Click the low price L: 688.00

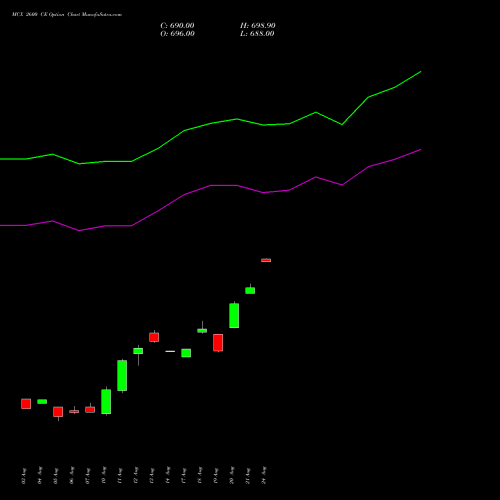pos(257,34)
